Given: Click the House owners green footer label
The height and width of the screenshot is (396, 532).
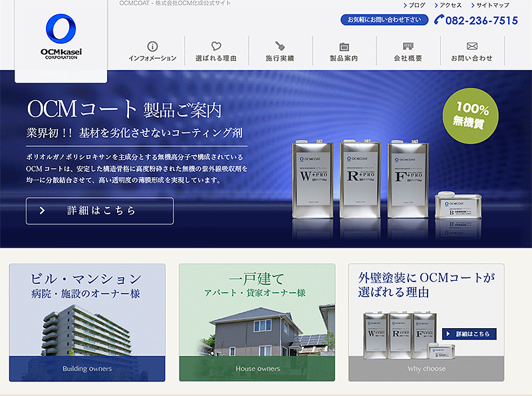Looking at the screenshot, I should coord(257,369).
